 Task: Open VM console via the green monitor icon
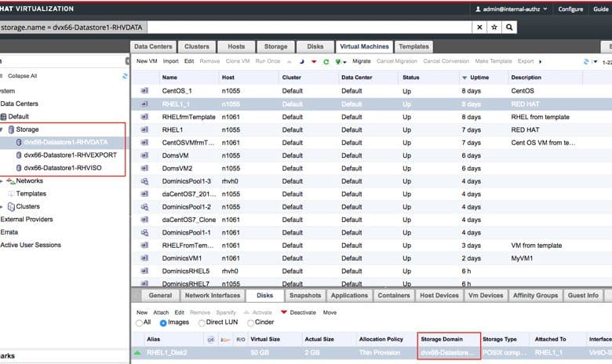tap(338, 62)
